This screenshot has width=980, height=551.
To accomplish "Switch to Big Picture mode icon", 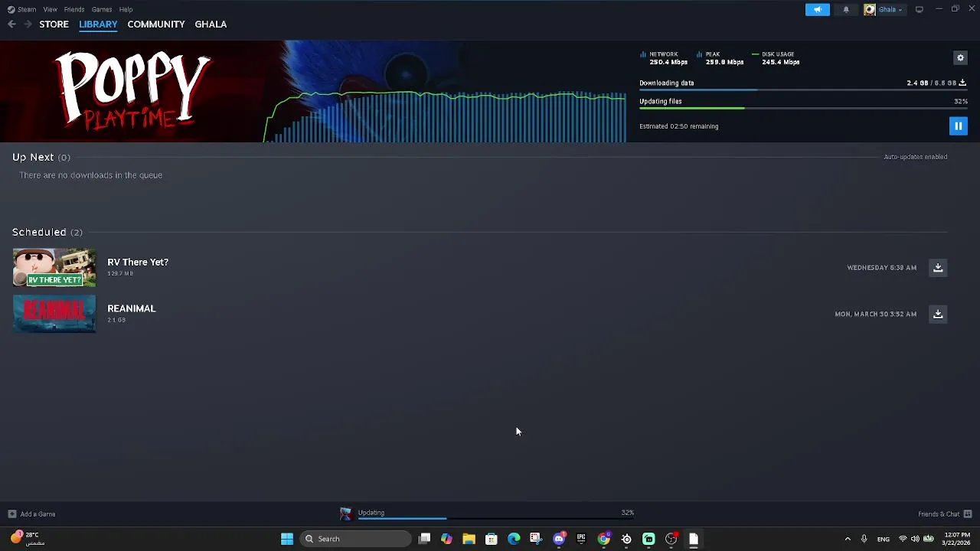I will click(919, 9).
